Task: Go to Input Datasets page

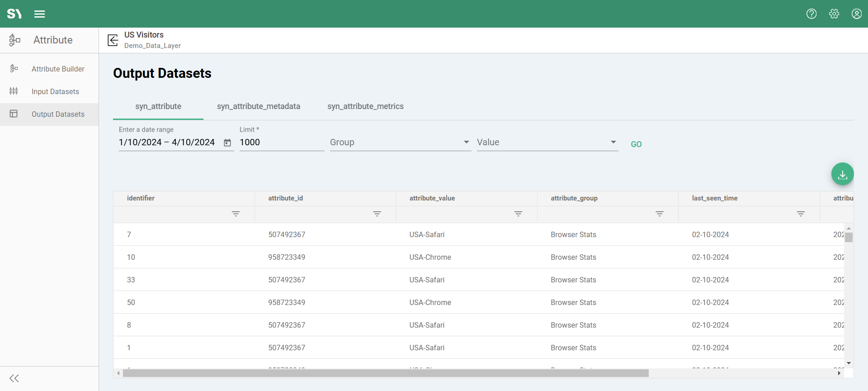Action: coord(55,91)
